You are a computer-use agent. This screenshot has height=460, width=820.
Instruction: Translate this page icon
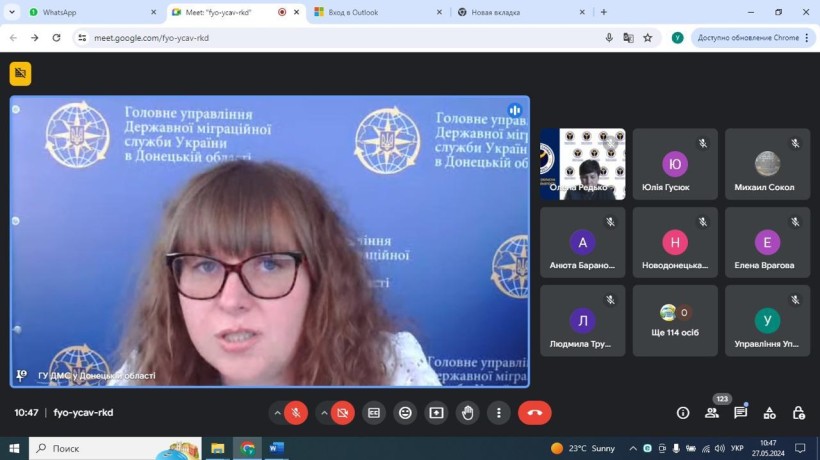(x=629, y=38)
